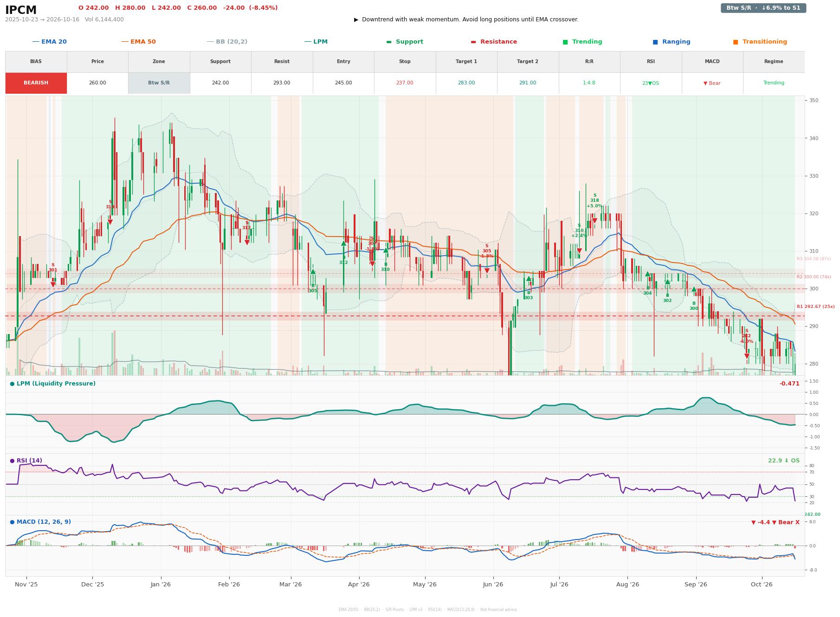This screenshot has height=617, width=840.
Task: Click the MACD Bear cell with down arrow
Action: pyautogui.click(x=712, y=84)
